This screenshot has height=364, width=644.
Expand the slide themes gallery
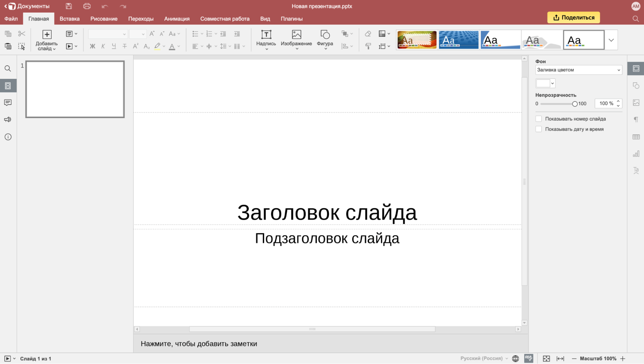(611, 40)
